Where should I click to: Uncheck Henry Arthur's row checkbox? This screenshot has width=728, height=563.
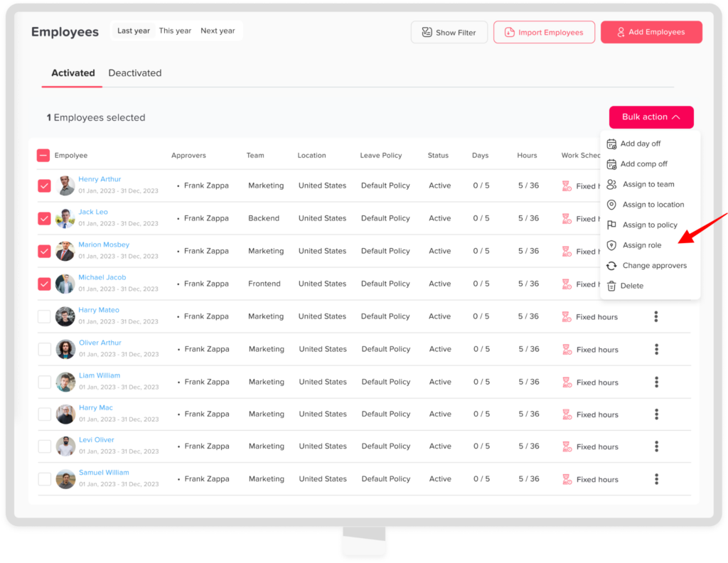point(44,186)
